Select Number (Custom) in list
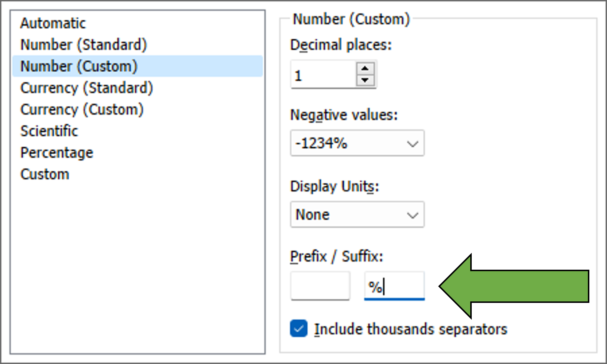This screenshot has width=607, height=364. pos(79,66)
